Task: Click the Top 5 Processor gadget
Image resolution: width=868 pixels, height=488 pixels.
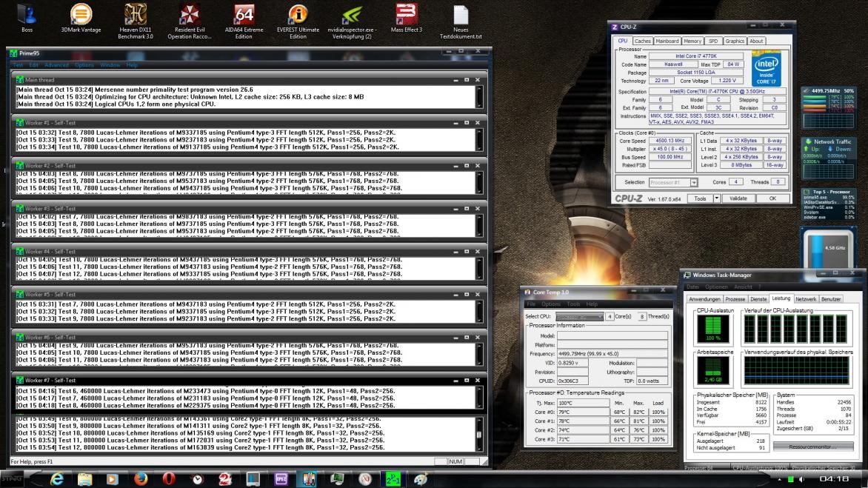Action: tap(829, 204)
